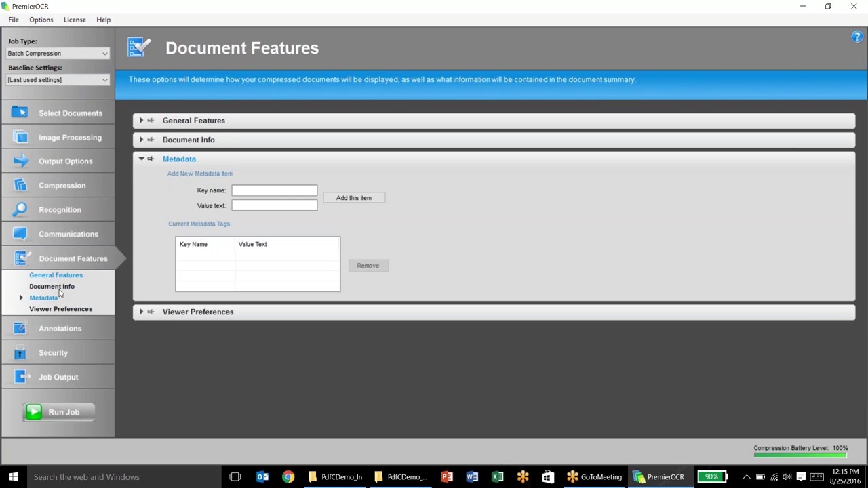Open the Action Center notification icon
This screenshot has height=488, width=868.
801,477
